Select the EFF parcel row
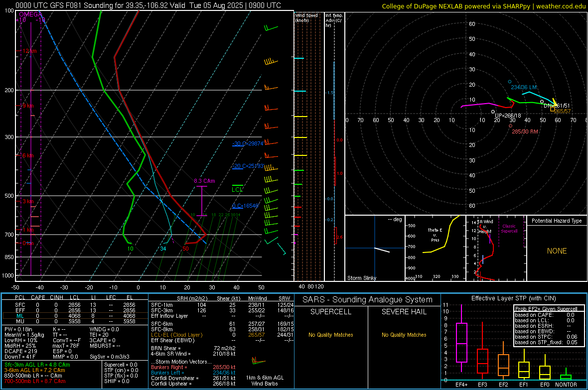Image resolution: width=588 pixels, height=390 pixels. pyautogui.click(x=74, y=310)
